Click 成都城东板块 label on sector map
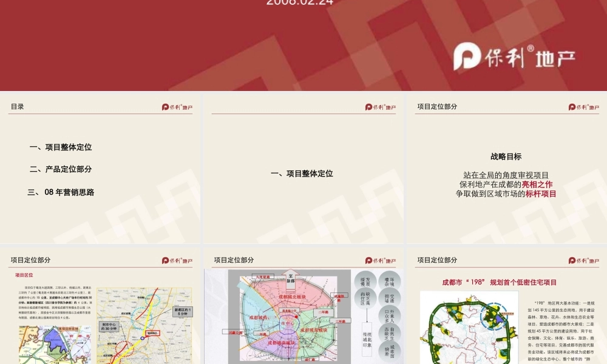The image size is (607, 364). tap(314, 330)
